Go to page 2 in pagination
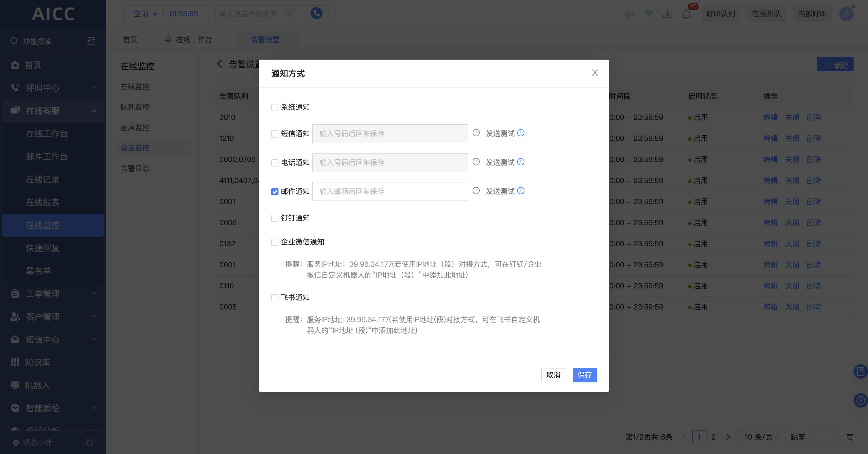This screenshot has height=454, width=868. click(x=713, y=437)
